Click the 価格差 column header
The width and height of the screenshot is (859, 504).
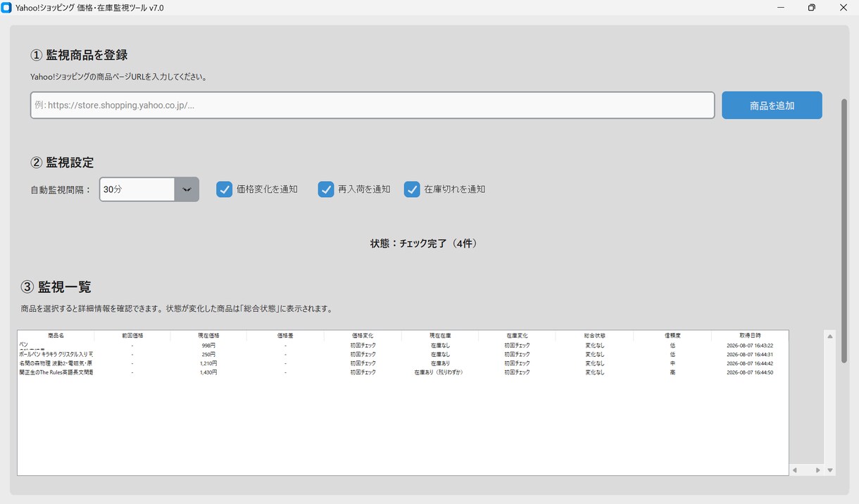[x=285, y=336]
